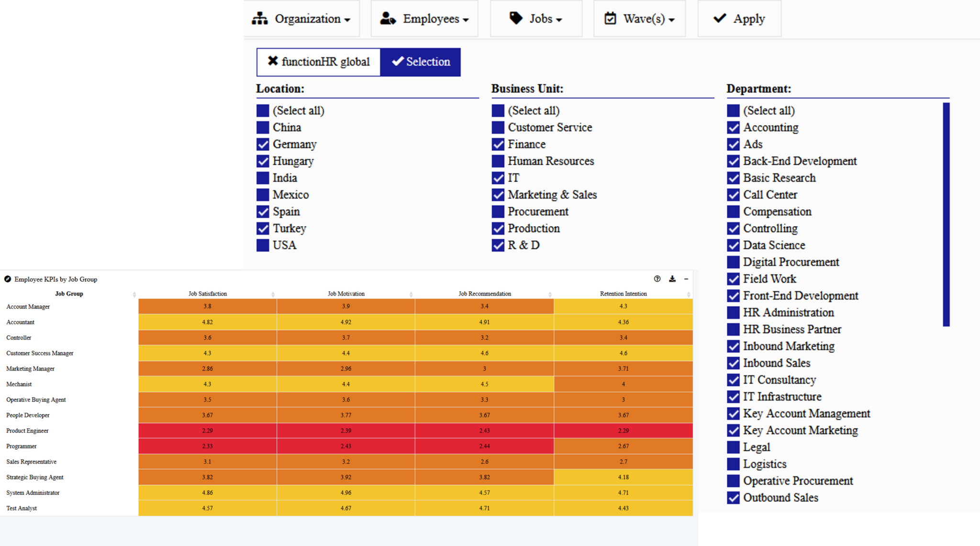Click the functionHR global tab
980x546 pixels.
[318, 62]
